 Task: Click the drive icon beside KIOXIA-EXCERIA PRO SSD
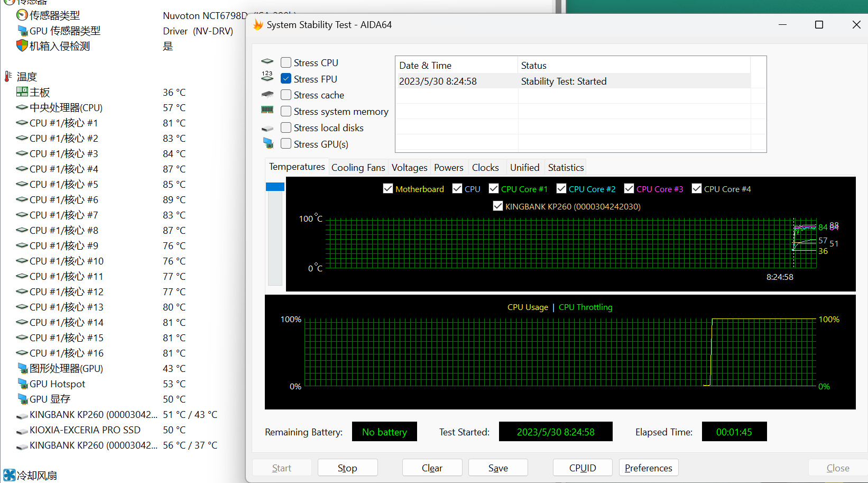click(22, 431)
